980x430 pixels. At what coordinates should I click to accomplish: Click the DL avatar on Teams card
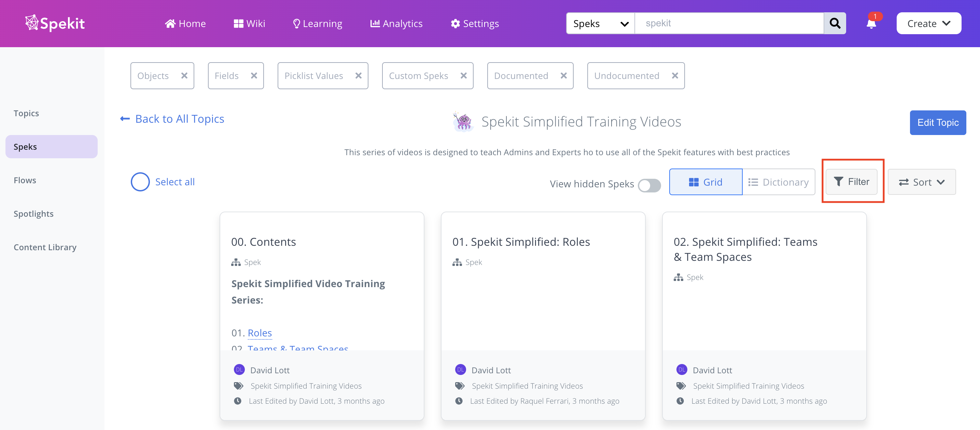click(x=681, y=369)
